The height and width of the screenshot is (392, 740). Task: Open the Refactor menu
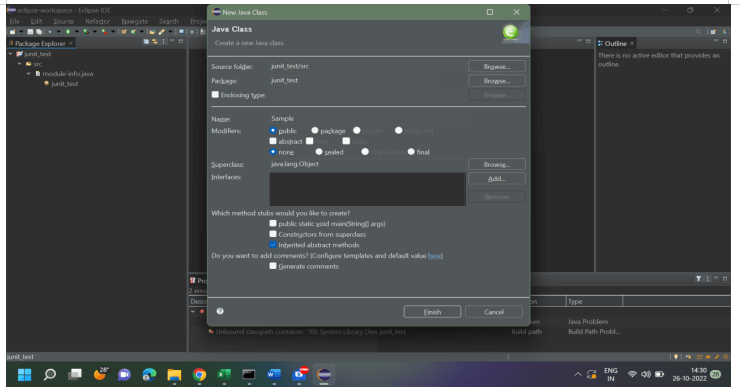[x=97, y=21]
